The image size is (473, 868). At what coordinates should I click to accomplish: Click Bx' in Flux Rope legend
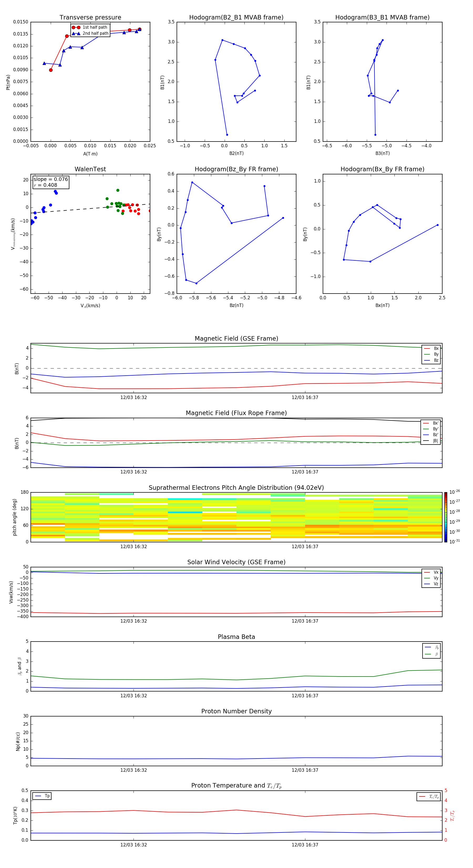pyautogui.click(x=431, y=423)
